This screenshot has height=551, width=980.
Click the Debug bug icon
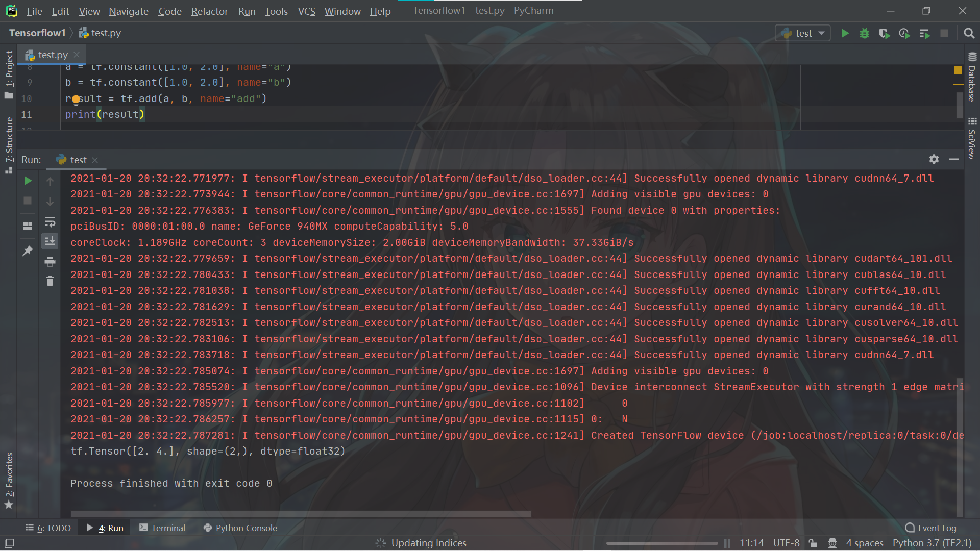(x=865, y=34)
